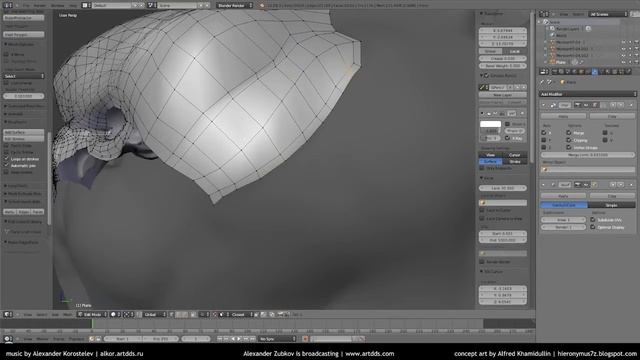Toggle the Clipping checkbox in the Mirror modifier
Viewport: 640px width, 360px height.
tap(569, 140)
